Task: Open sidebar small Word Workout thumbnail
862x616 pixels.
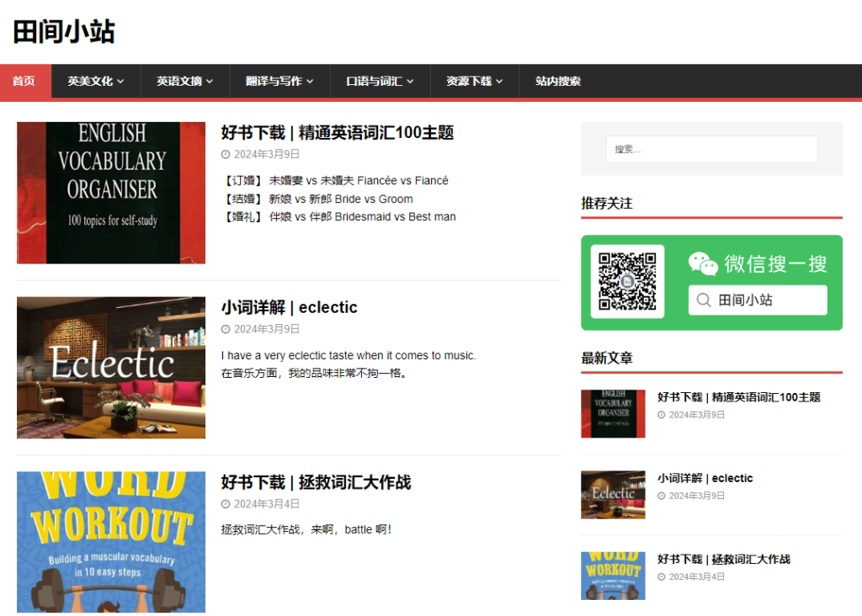Action: pyautogui.click(x=613, y=576)
